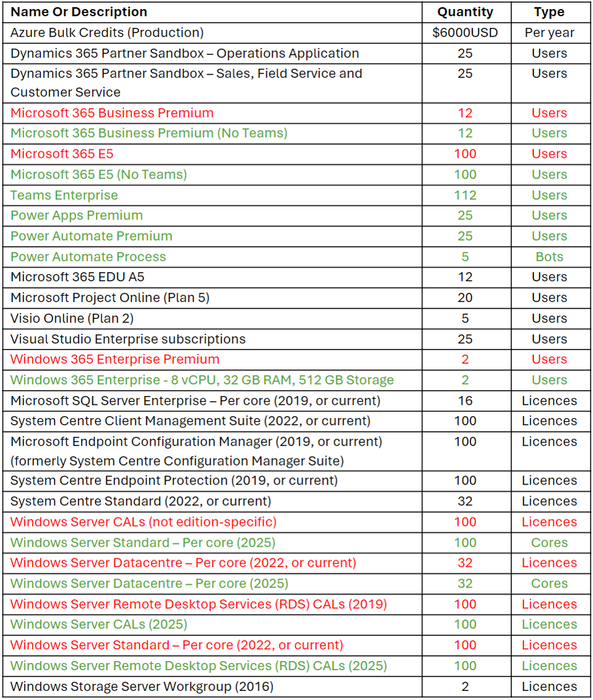
Task: Select 'Windows Server Remote Desktop Services (RDS) CALs (2025)'
Action: point(199,666)
